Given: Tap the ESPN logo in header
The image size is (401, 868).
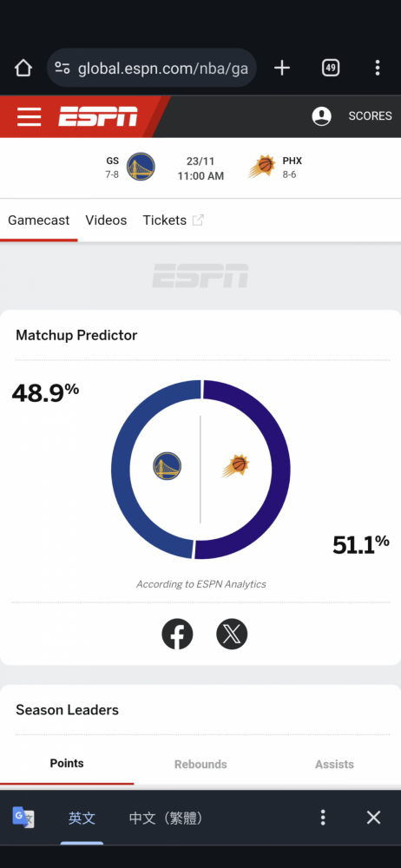Looking at the screenshot, I should (x=98, y=117).
